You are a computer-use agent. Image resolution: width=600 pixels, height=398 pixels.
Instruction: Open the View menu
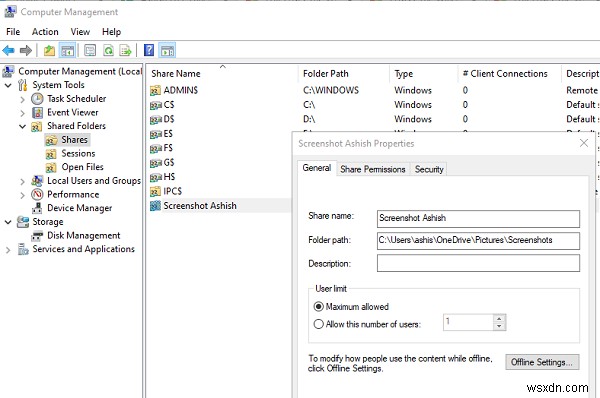pos(80,32)
